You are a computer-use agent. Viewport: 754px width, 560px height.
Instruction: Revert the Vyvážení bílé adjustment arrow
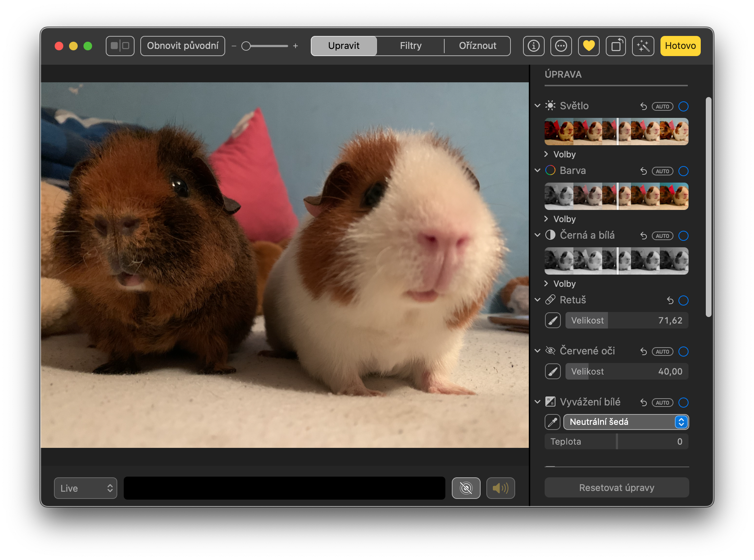[x=644, y=403]
